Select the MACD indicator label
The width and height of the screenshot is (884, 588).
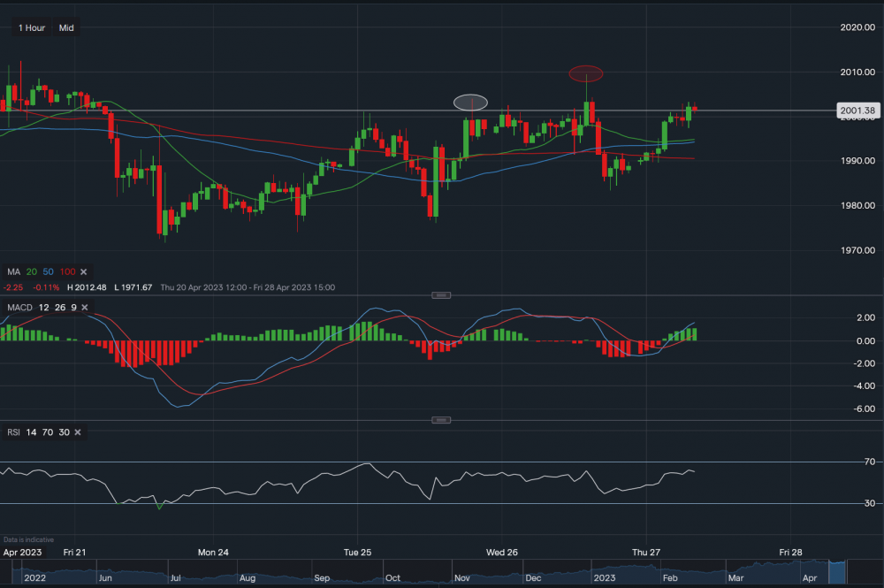click(x=19, y=307)
